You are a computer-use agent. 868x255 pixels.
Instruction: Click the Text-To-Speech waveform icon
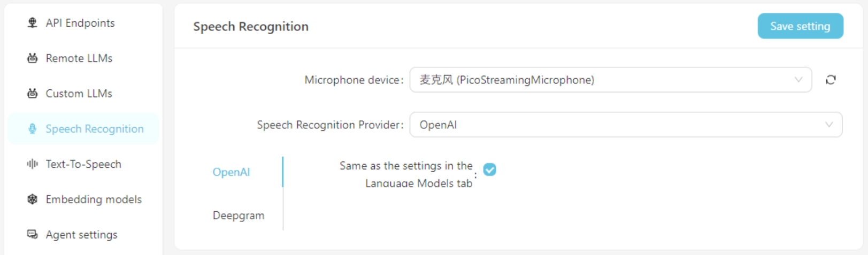coord(32,164)
